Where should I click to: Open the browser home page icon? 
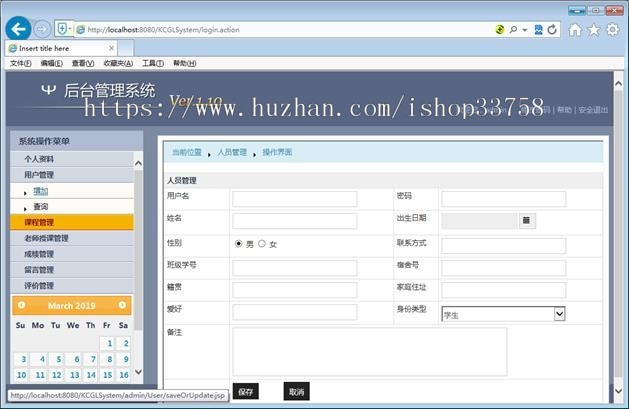(x=575, y=30)
